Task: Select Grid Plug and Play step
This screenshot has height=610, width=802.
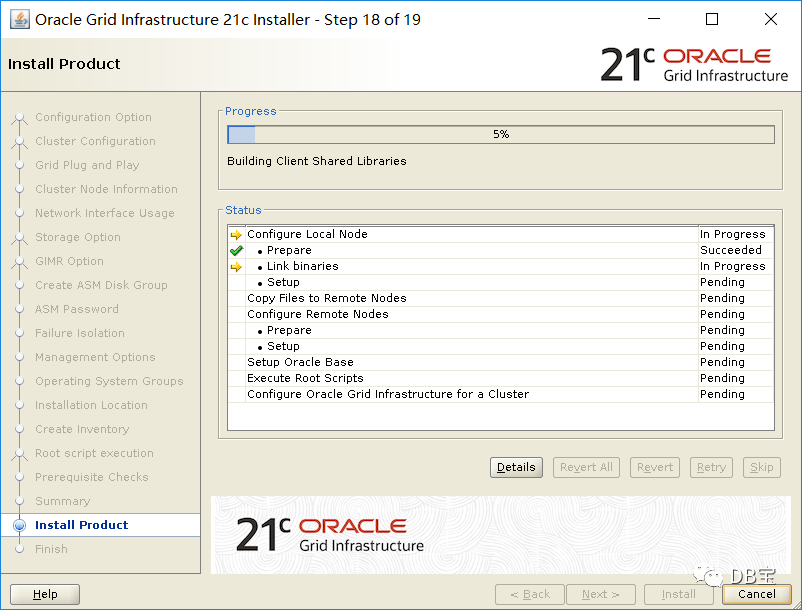Action: pyautogui.click(x=87, y=165)
